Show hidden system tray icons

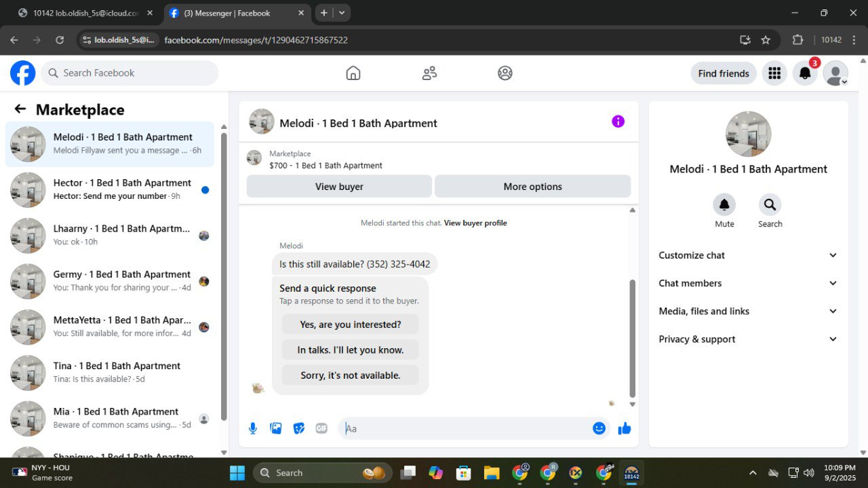pos(752,472)
